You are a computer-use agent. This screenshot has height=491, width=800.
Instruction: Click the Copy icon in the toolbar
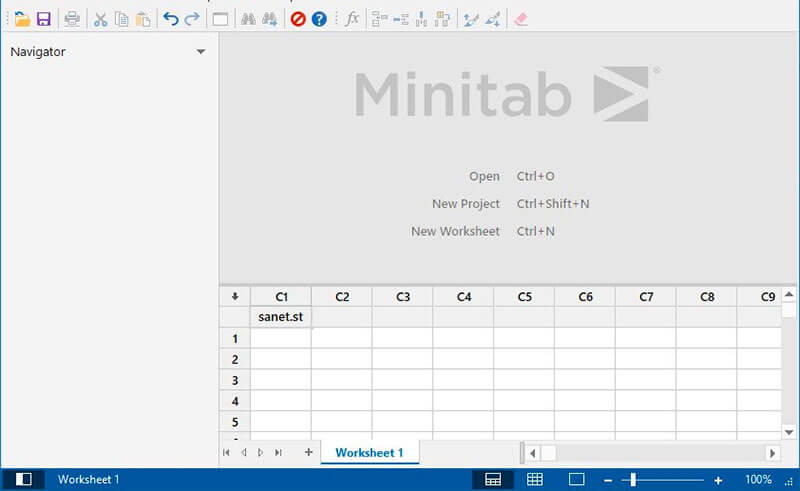pyautogui.click(x=121, y=19)
